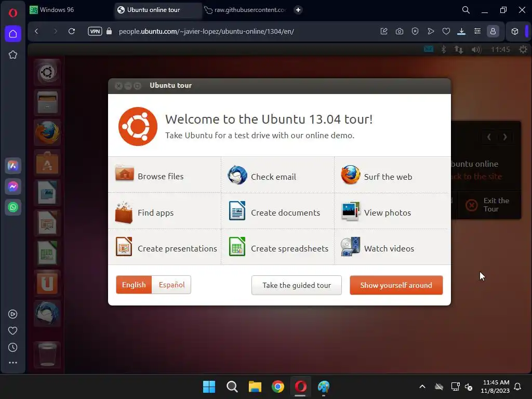Expand hidden system tray icons

(x=422, y=387)
